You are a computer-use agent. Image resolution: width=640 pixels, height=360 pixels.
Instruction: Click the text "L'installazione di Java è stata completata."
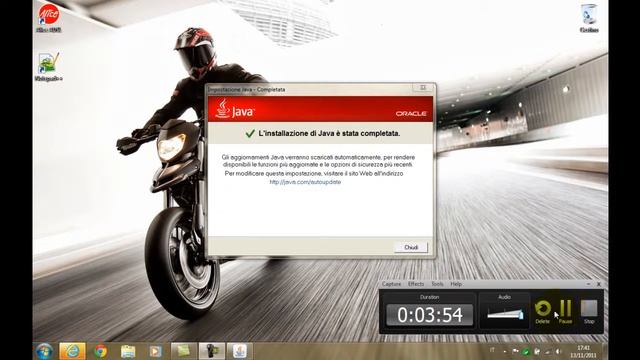[329, 133]
